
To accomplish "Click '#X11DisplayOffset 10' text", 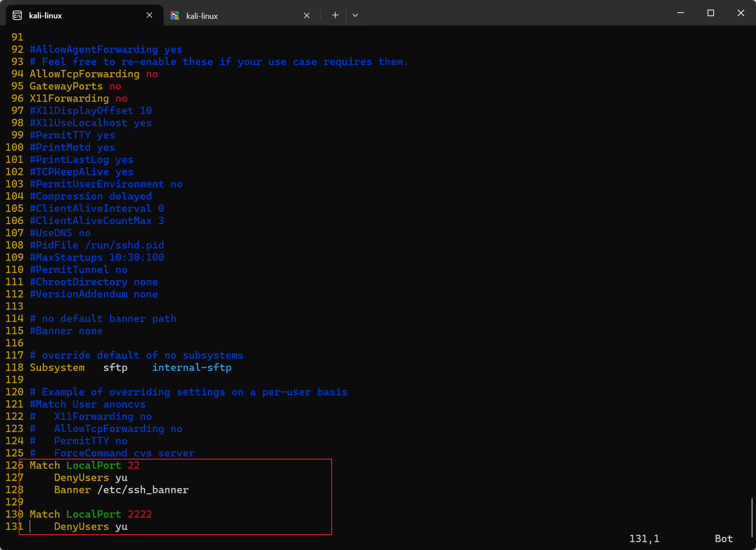I will 91,111.
